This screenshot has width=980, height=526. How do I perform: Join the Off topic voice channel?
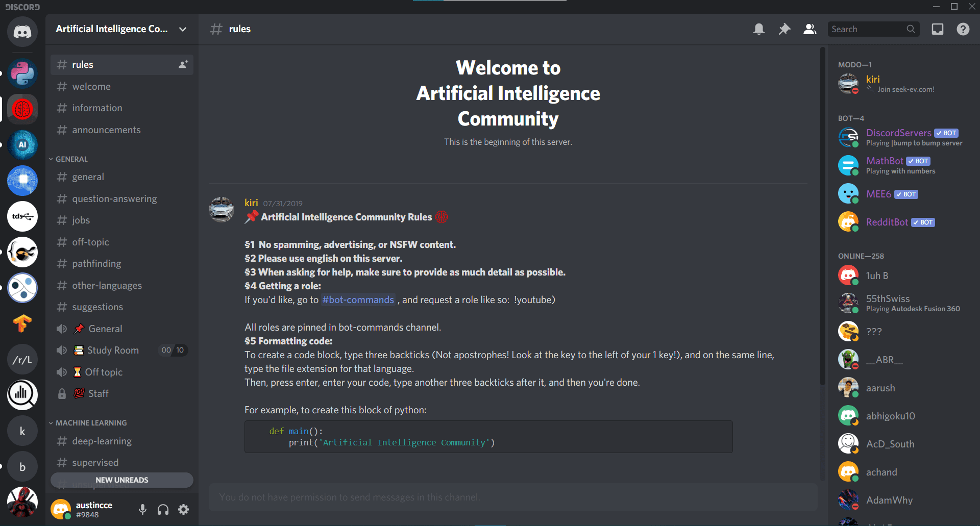point(121,372)
